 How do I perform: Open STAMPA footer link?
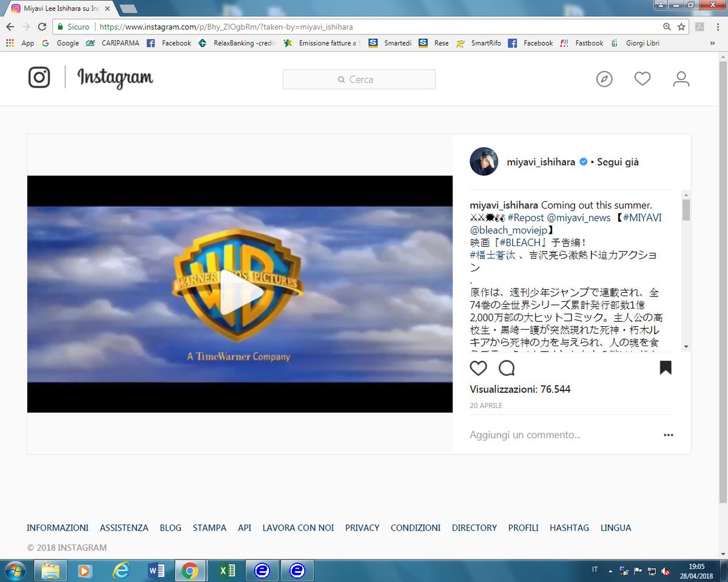(x=210, y=528)
